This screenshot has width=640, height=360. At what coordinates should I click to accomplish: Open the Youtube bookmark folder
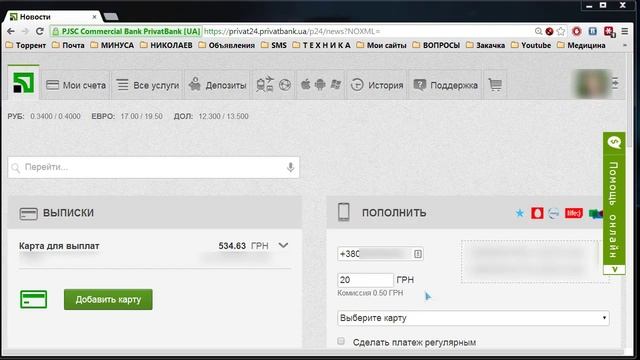[x=531, y=45]
